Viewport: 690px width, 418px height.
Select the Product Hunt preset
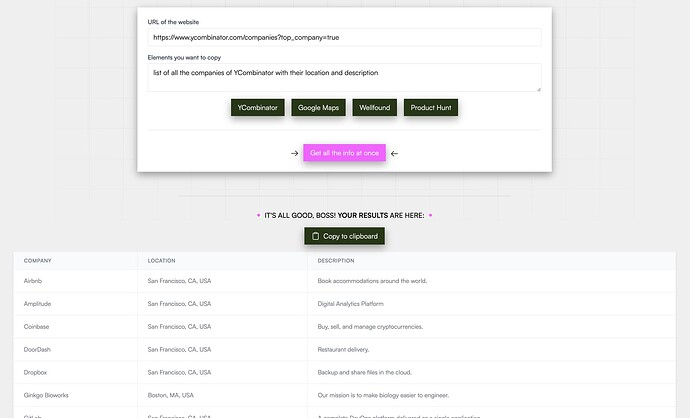point(431,107)
